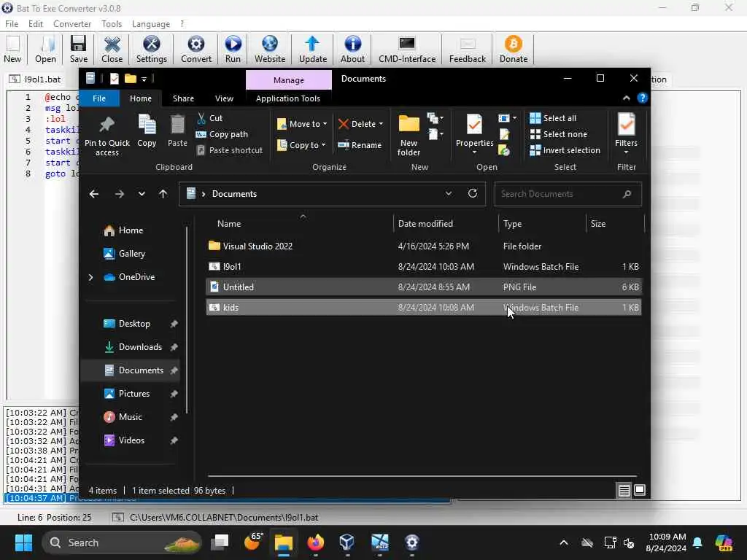Image resolution: width=747 pixels, height=560 pixels.
Task: Click the Donate bitcoin icon
Action: (513, 50)
